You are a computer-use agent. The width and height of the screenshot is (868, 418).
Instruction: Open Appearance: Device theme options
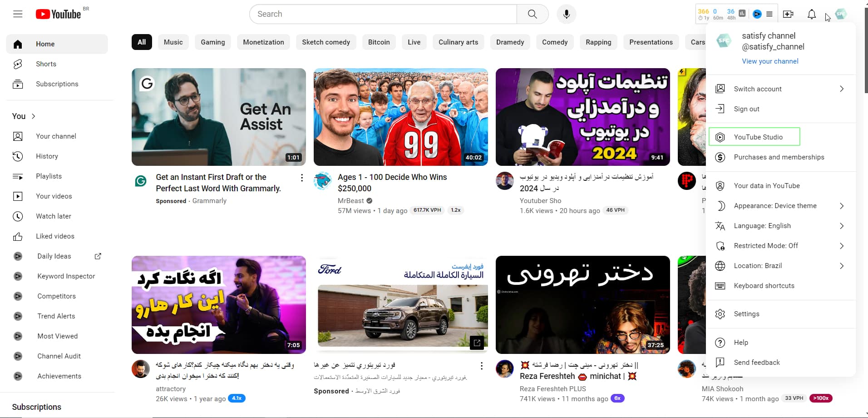pyautogui.click(x=780, y=206)
